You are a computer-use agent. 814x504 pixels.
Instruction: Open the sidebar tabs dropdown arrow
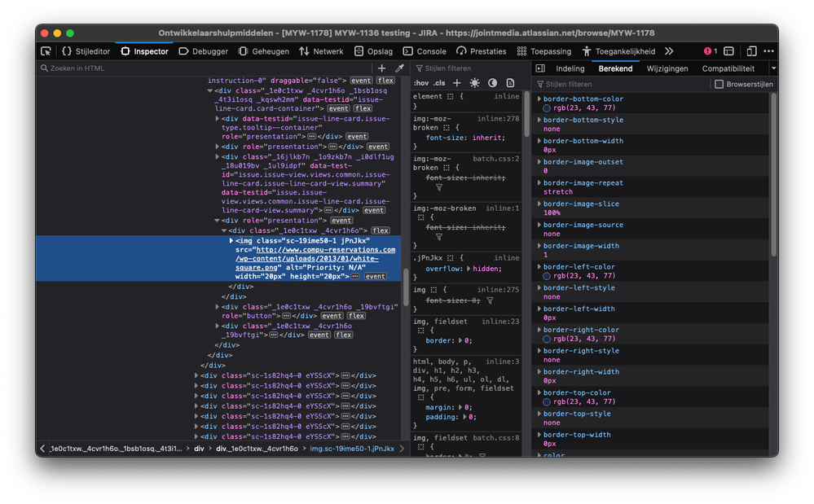point(773,68)
